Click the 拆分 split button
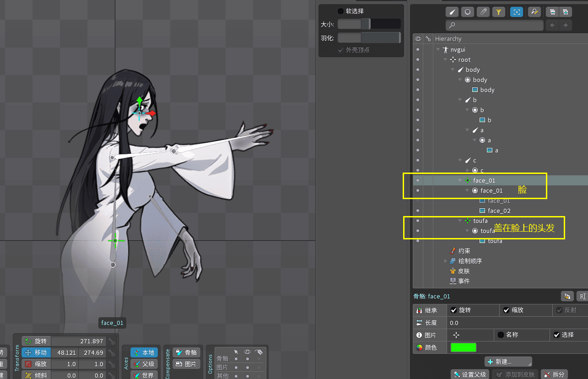Viewport: 588px width, 379px height. click(x=554, y=374)
